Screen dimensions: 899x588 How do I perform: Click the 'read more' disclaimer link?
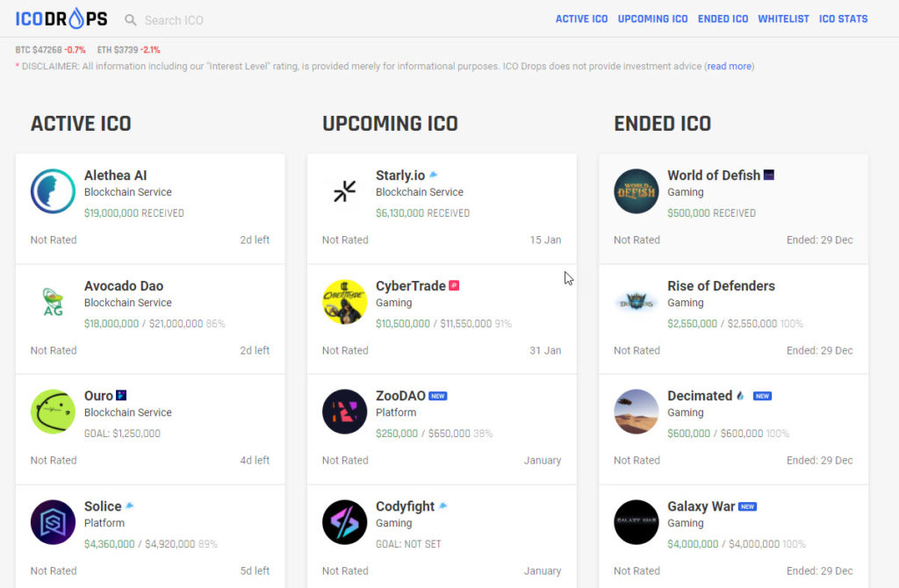pos(729,67)
